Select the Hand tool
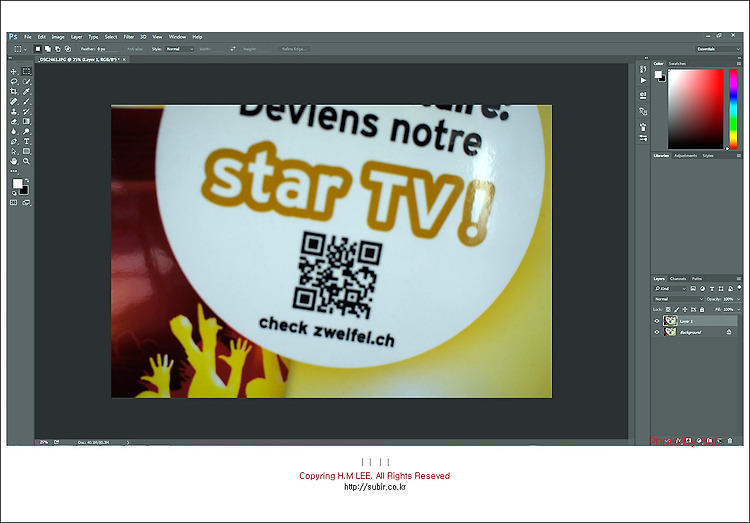 (14, 162)
